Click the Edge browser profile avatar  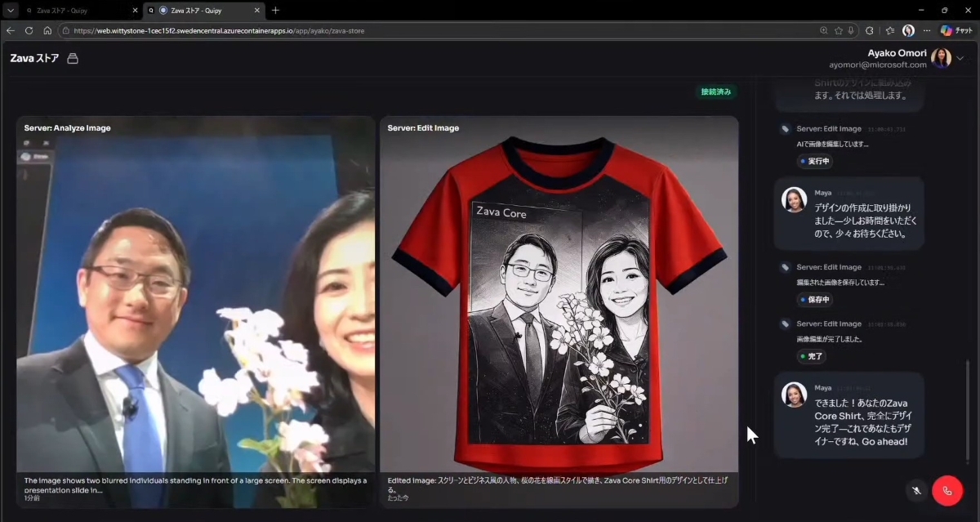tap(908, 30)
